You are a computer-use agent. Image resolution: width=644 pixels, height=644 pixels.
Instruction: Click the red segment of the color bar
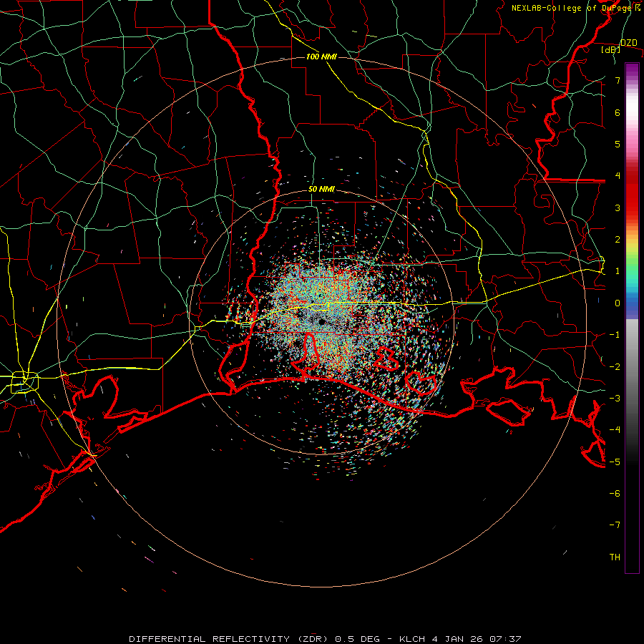coord(632,193)
